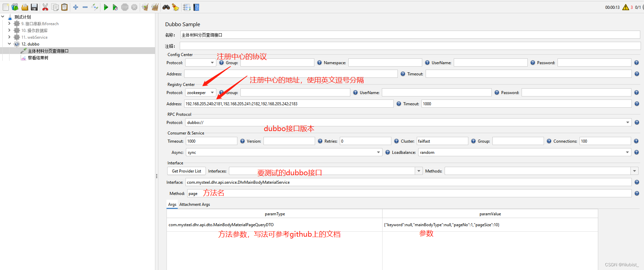Open Search with binoculars icon

pyautogui.click(x=166, y=7)
